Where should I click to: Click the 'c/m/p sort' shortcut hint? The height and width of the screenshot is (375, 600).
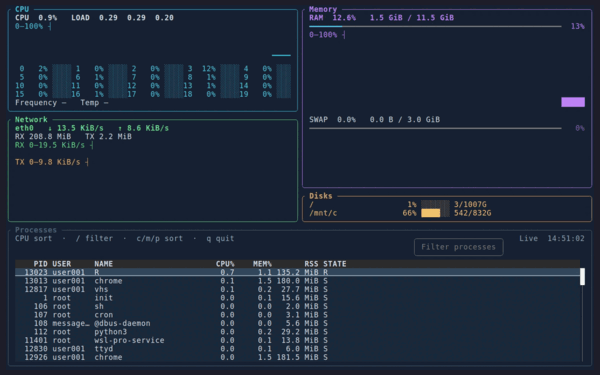point(160,238)
